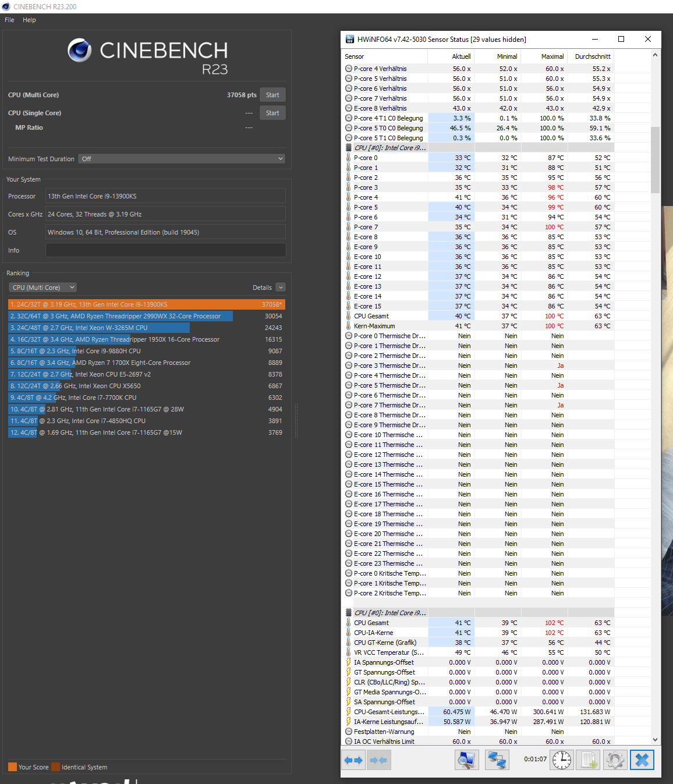This screenshot has width=673, height=784.
Task: Click the Sensor column header
Action: pos(384,56)
